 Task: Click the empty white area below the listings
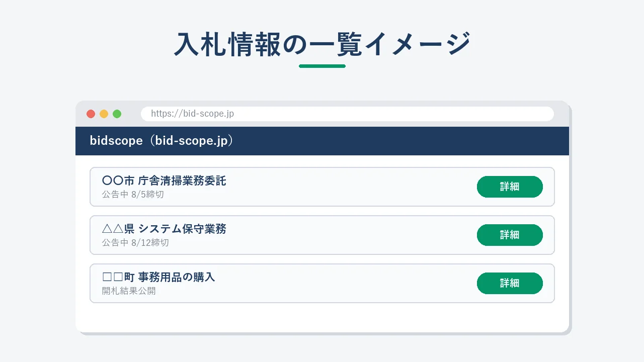pyautogui.click(x=322, y=317)
